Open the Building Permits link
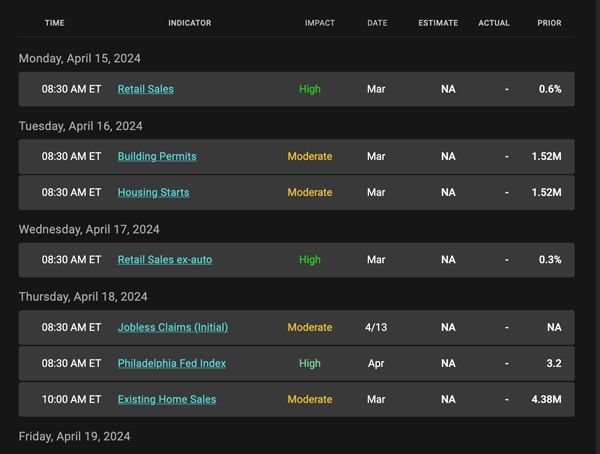 157,157
